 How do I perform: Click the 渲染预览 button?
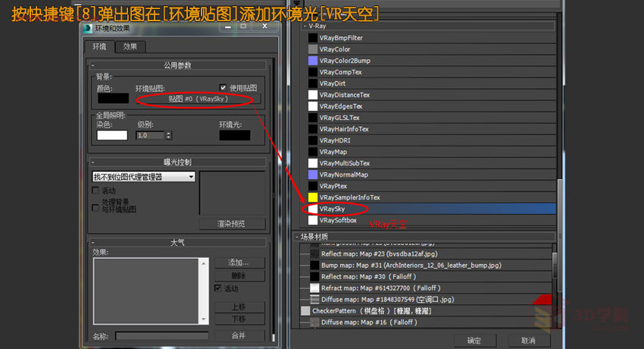coord(232,224)
